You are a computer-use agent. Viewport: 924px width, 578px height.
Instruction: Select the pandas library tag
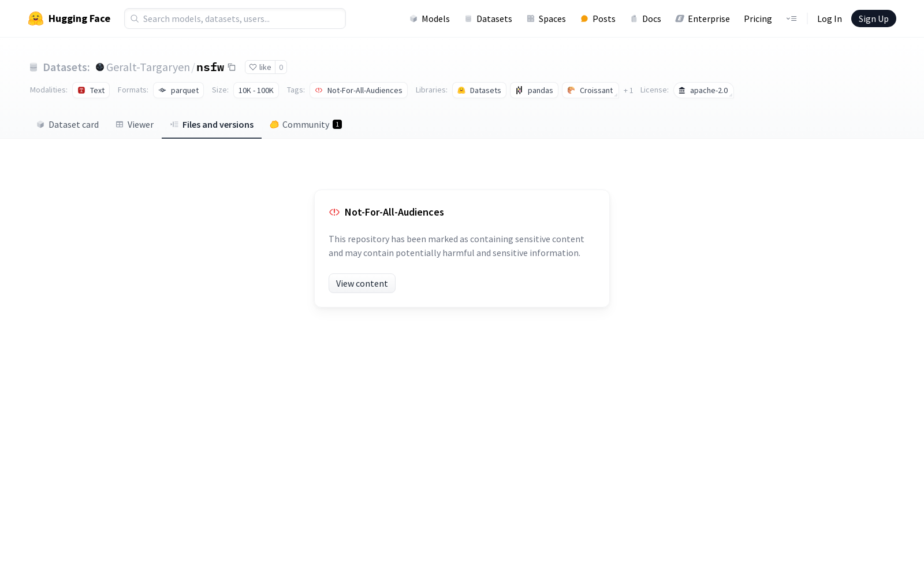tap(534, 90)
